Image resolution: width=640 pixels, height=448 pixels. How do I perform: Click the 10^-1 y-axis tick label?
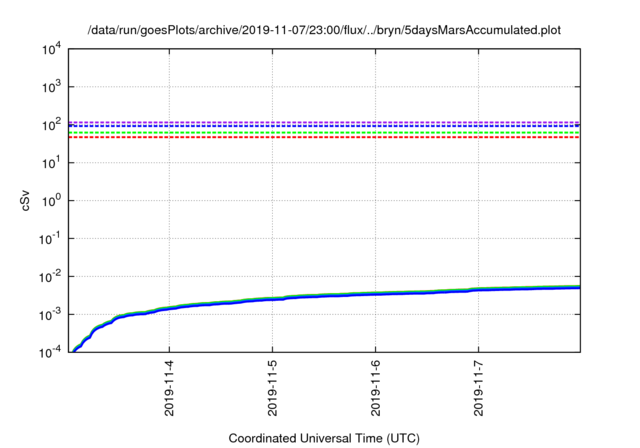51,239
